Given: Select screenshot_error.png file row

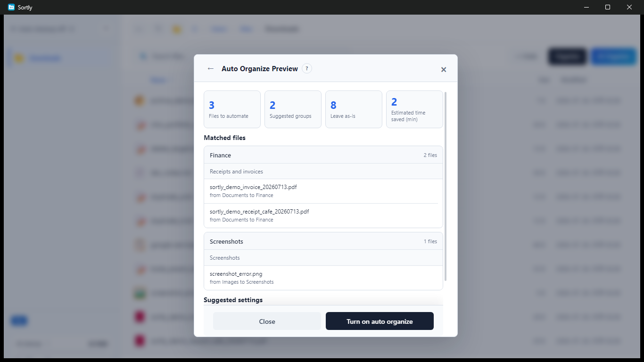Looking at the screenshot, I should 323,278.
